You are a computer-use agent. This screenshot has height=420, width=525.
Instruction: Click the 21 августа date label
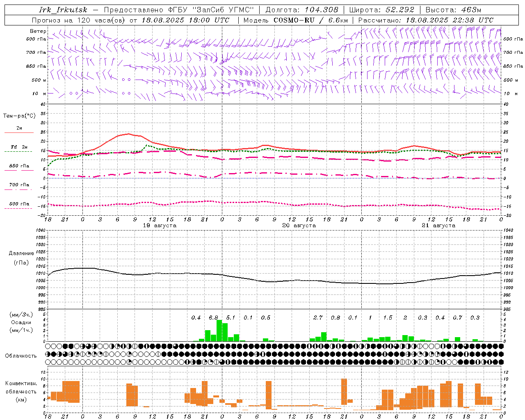point(438,226)
